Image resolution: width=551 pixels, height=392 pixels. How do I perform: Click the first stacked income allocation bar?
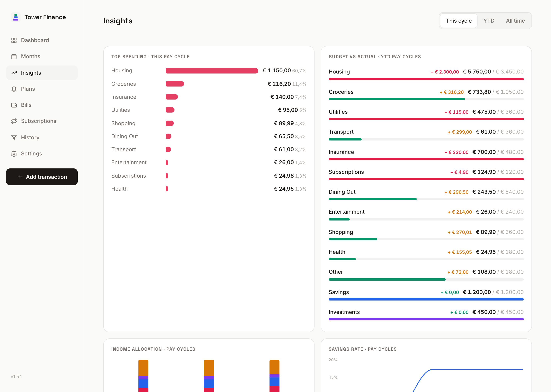[x=143, y=376]
